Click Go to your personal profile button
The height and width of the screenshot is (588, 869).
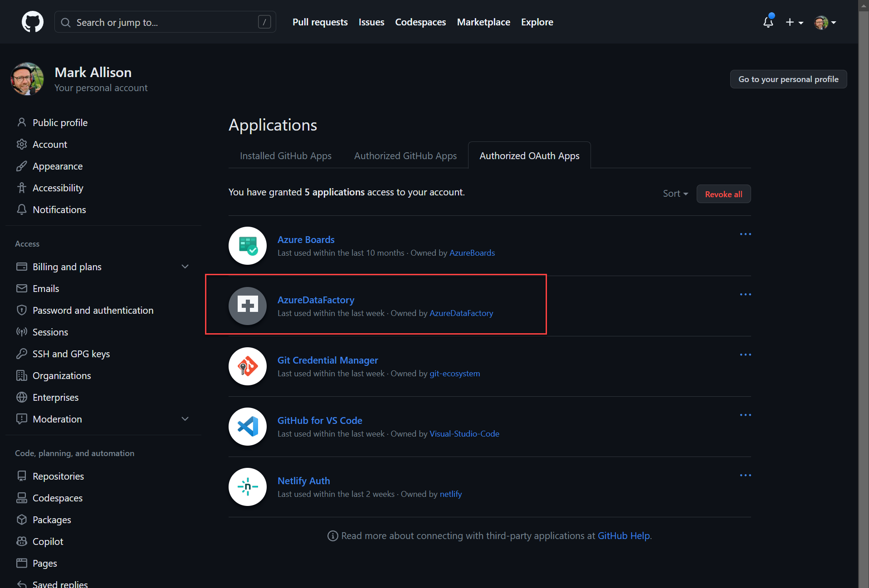(x=788, y=79)
